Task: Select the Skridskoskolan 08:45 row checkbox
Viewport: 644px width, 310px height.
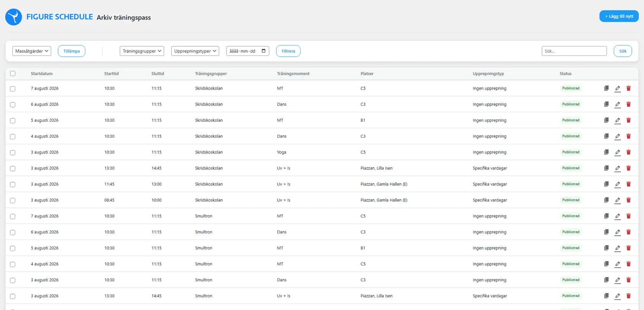Action: (x=13, y=201)
